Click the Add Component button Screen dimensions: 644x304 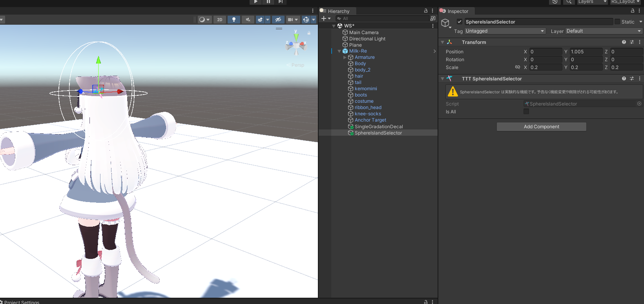(x=541, y=127)
